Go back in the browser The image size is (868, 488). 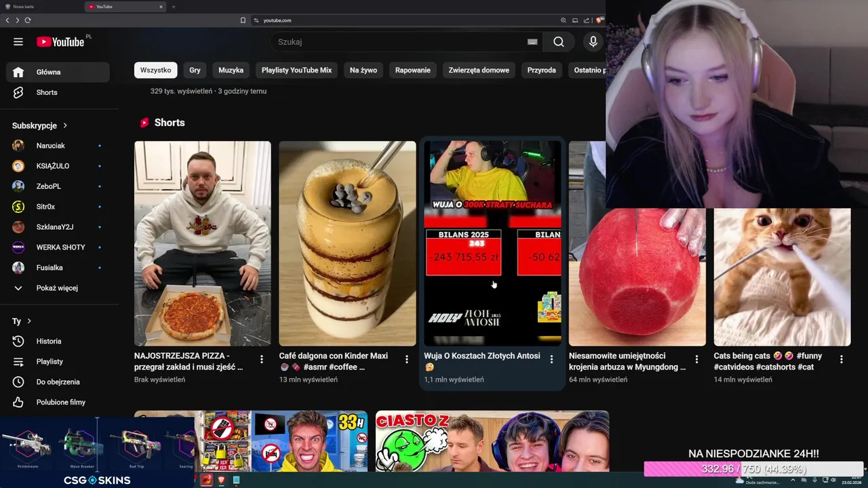tap(7, 20)
